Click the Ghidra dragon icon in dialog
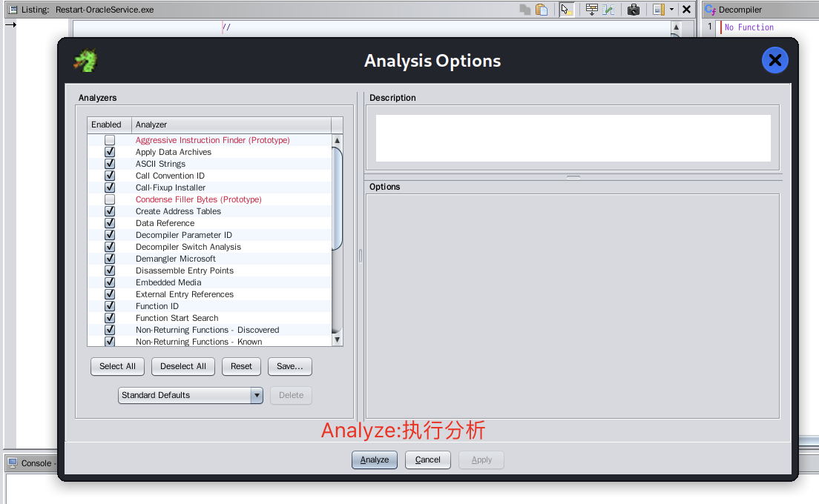 click(x=85, y=61)
